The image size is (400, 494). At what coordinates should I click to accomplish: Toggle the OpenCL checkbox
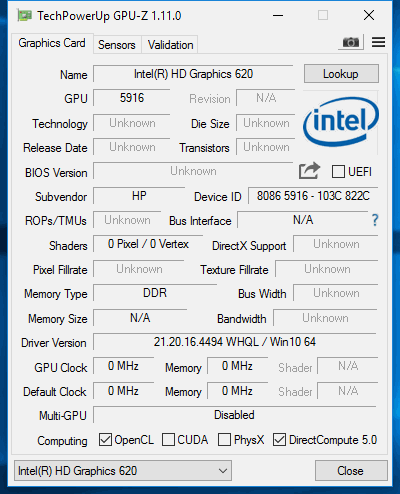(x=105, y=440)
